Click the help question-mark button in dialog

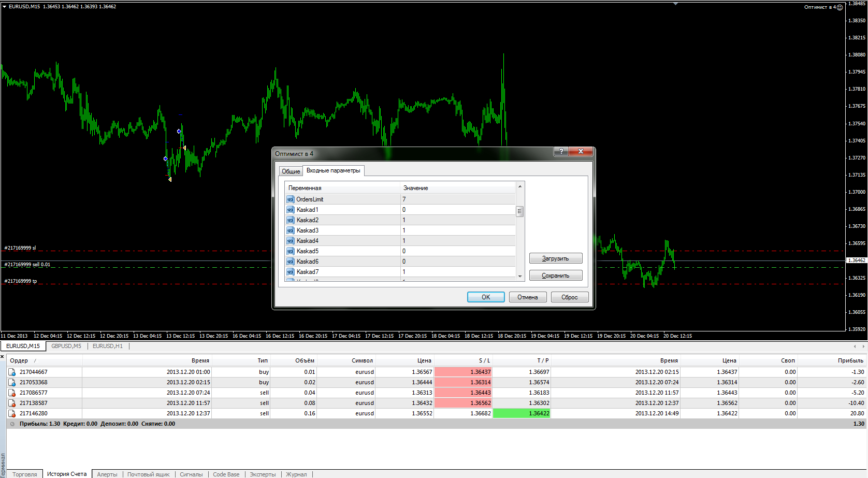(561, 151)
